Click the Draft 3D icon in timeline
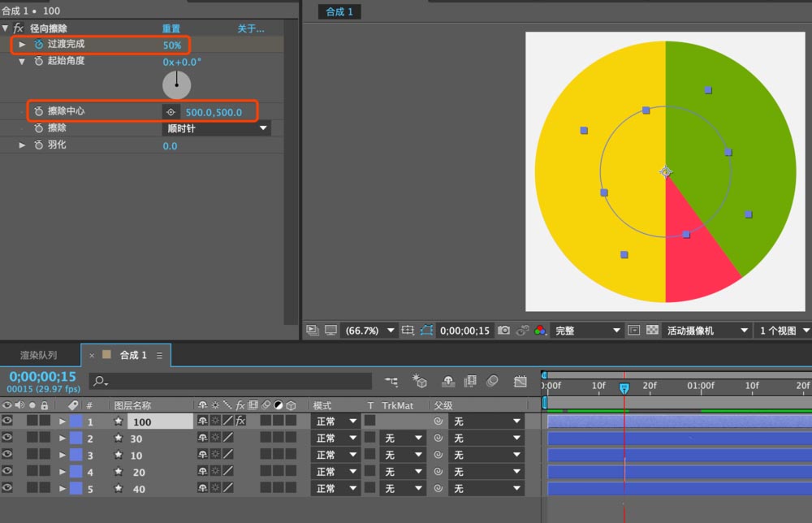 [x=419, y=381]
